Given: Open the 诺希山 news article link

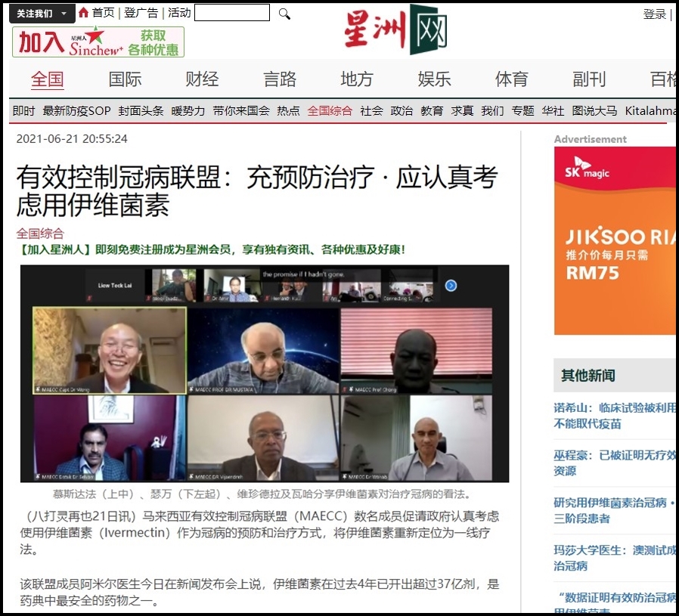Looking at the screenshot, I should (x=614, y=416).
